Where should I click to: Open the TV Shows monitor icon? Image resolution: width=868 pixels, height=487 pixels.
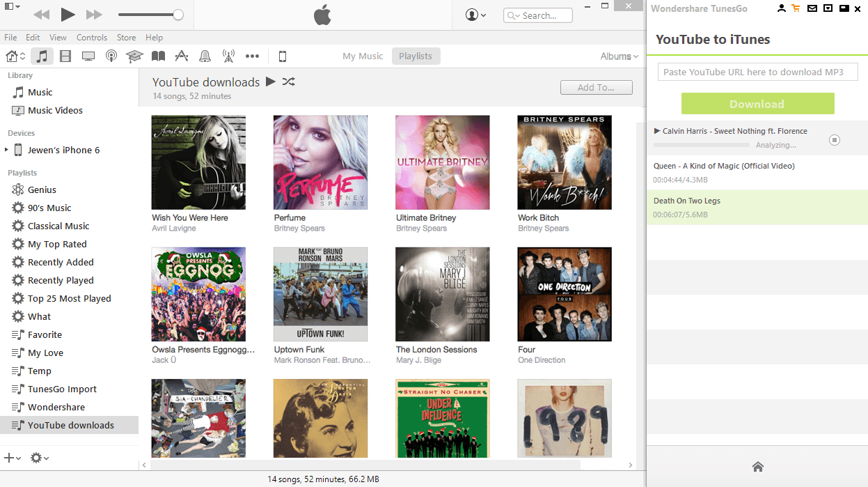(88, 56)
